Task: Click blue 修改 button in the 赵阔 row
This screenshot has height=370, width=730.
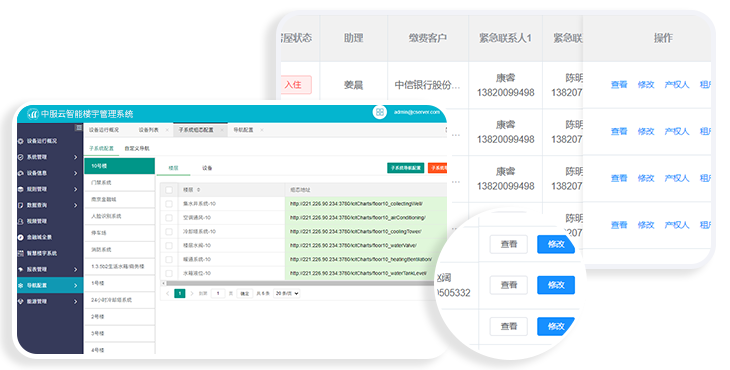Action: click(556, 285)
